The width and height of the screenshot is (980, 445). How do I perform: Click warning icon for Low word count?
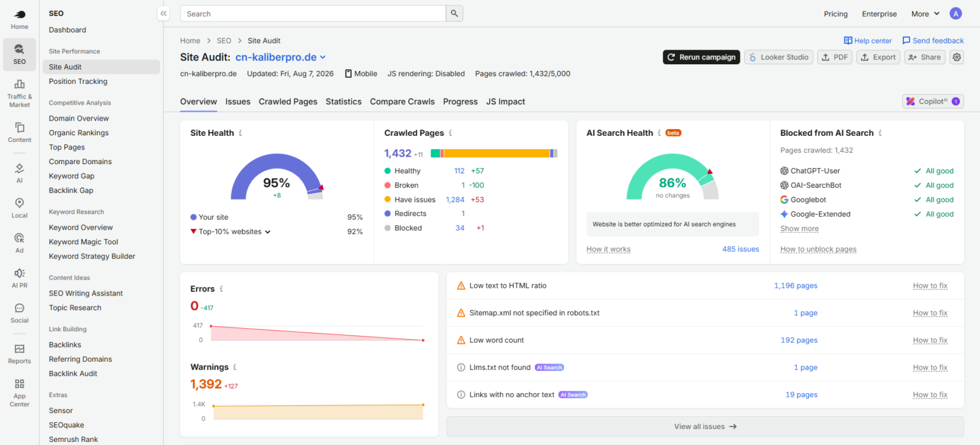[x=461, y=340]
